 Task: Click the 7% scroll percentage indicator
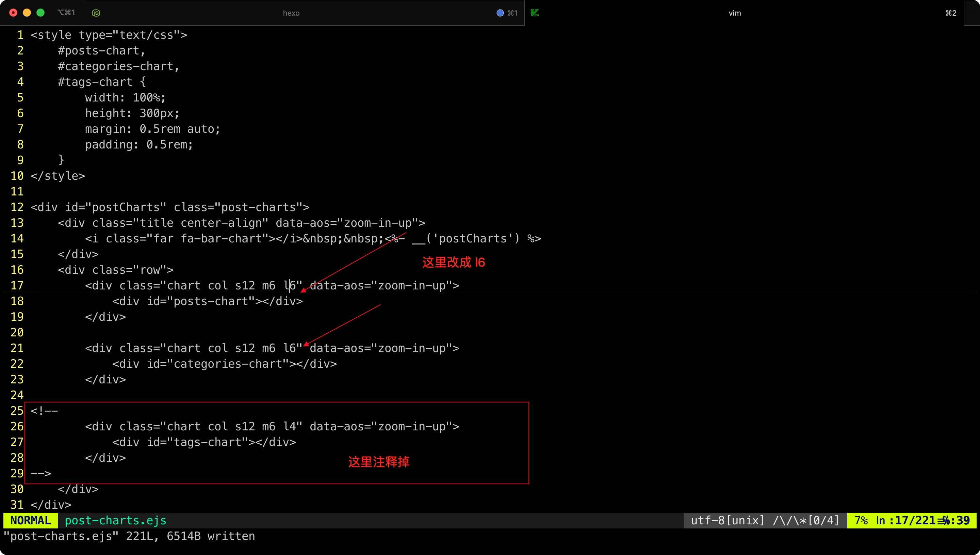click(x=861, y=520)
